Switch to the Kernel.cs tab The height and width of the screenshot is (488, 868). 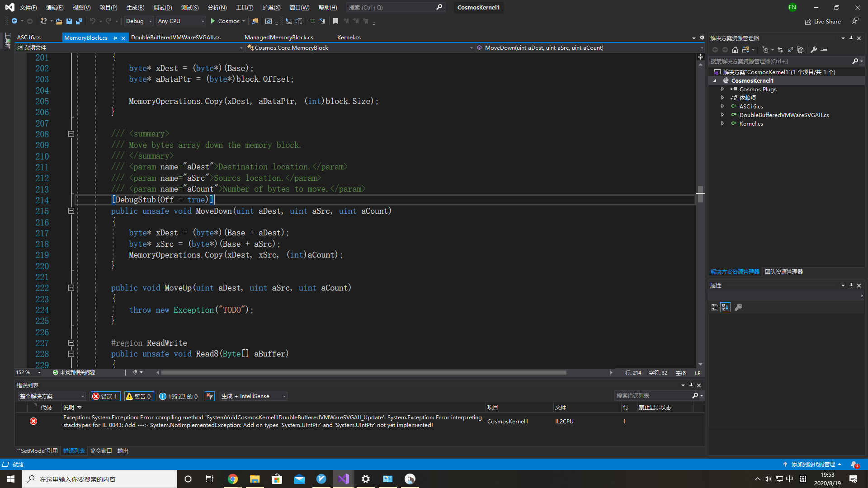coord(349,38)
